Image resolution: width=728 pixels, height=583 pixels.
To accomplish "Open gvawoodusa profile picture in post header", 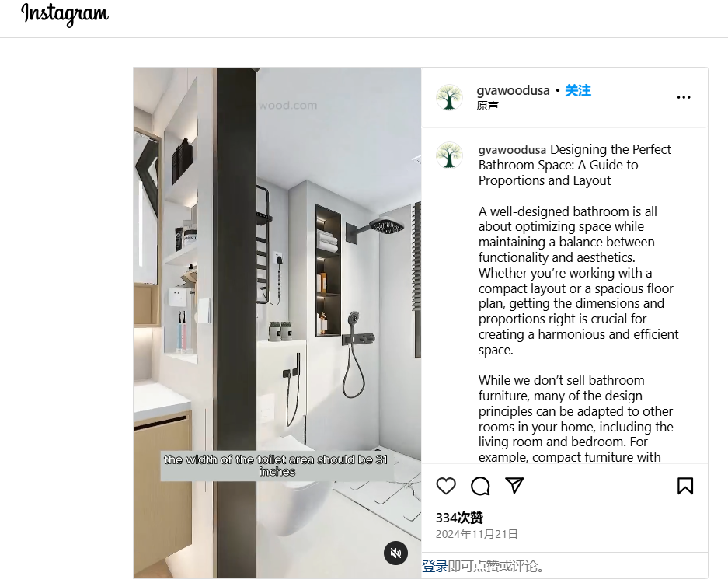I will [449, 97].
